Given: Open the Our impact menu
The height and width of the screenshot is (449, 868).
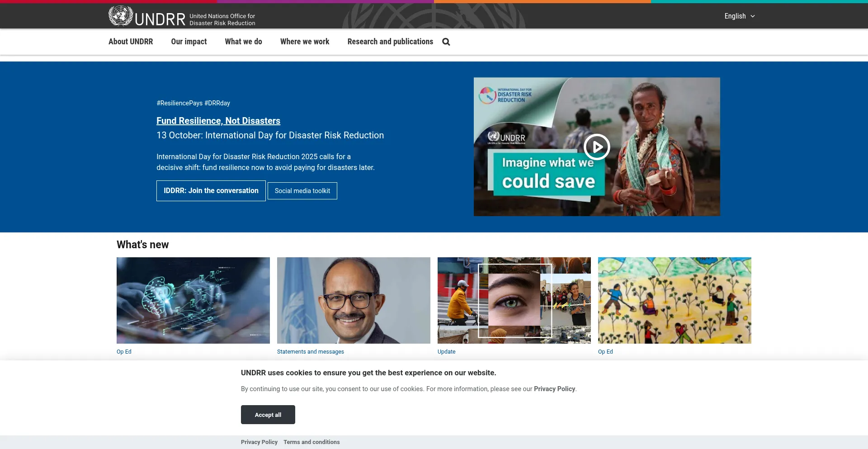Looking at the screenshot, I should click(189, 42).
